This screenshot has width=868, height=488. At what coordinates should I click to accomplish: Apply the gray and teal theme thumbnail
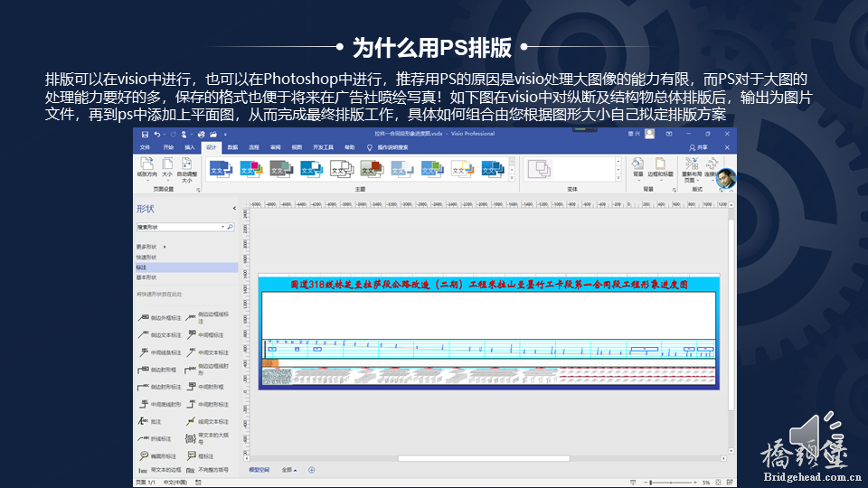(x=281, y=169)
